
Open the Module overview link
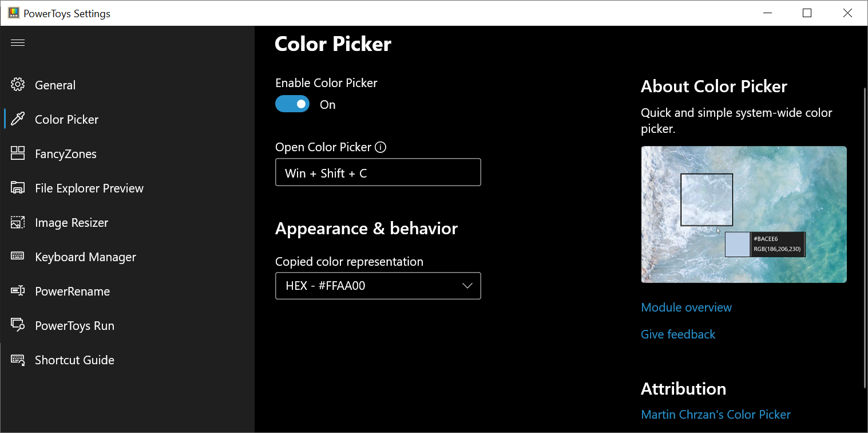pyautogui.click(x=686, y=307)
